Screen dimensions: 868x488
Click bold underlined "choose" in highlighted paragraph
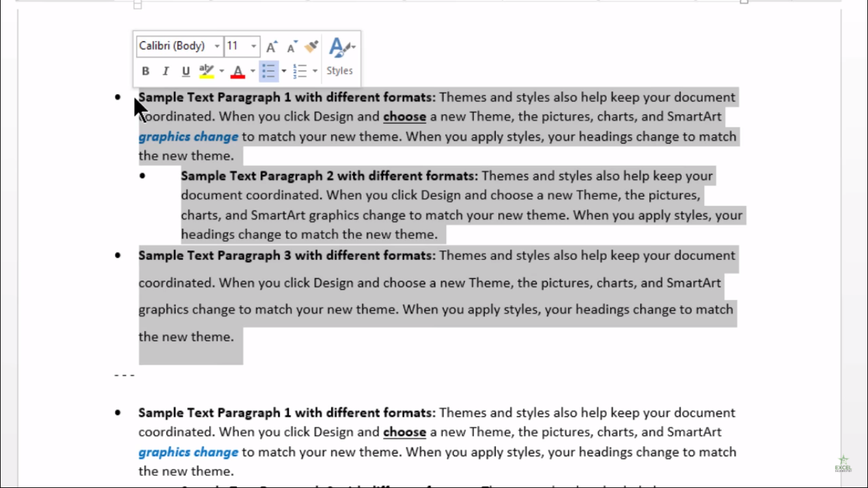coord(405,117)
